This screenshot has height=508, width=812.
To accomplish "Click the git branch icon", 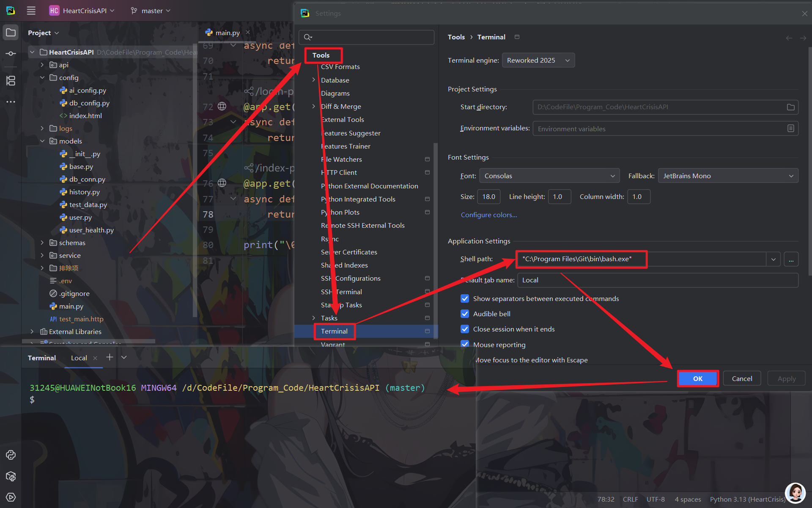I will point(134,11).
